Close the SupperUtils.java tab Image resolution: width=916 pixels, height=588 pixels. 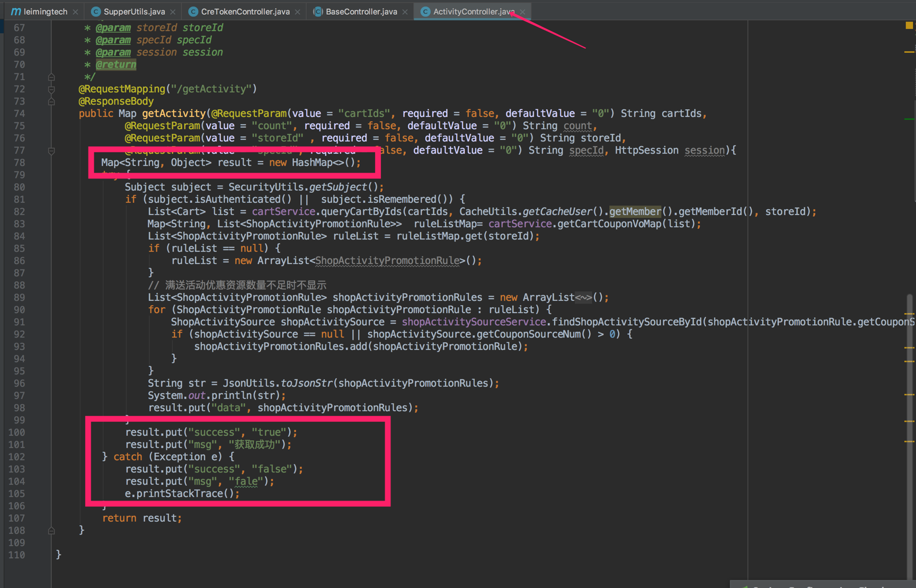click(x=172, y=12)
